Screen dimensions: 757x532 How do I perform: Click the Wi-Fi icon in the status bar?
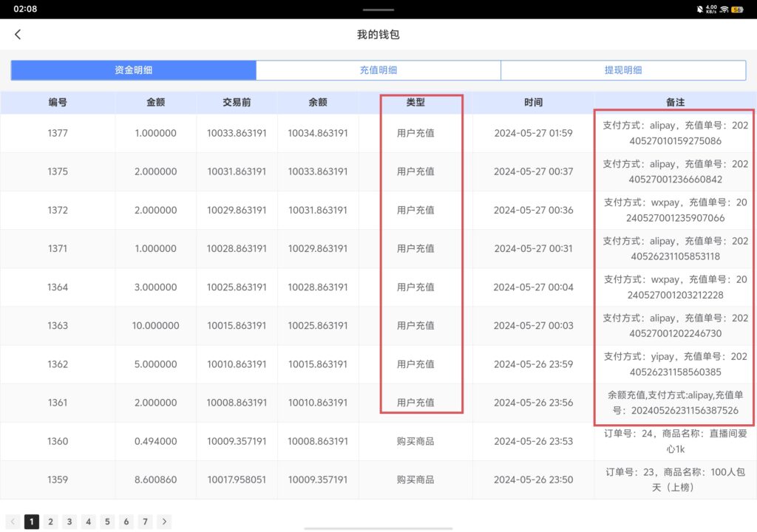click(x=723, y=9)
